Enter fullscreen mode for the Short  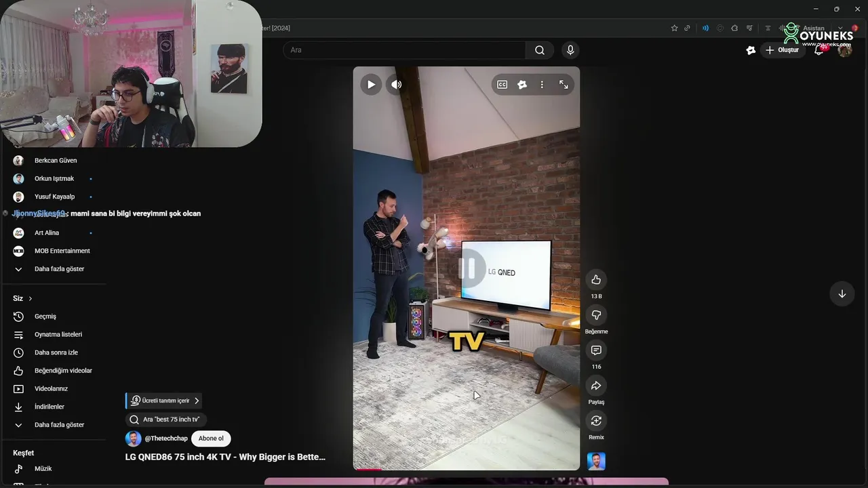coord(564,85)
